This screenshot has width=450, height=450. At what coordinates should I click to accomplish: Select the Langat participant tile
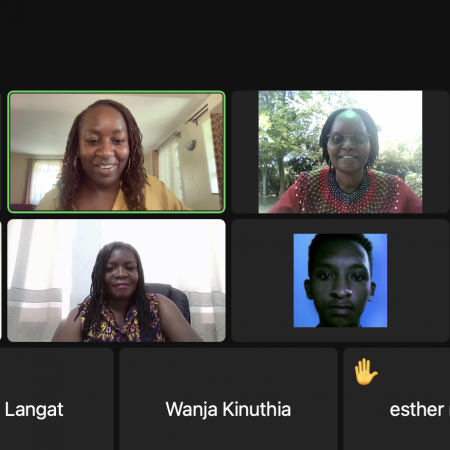pos(56,399)
